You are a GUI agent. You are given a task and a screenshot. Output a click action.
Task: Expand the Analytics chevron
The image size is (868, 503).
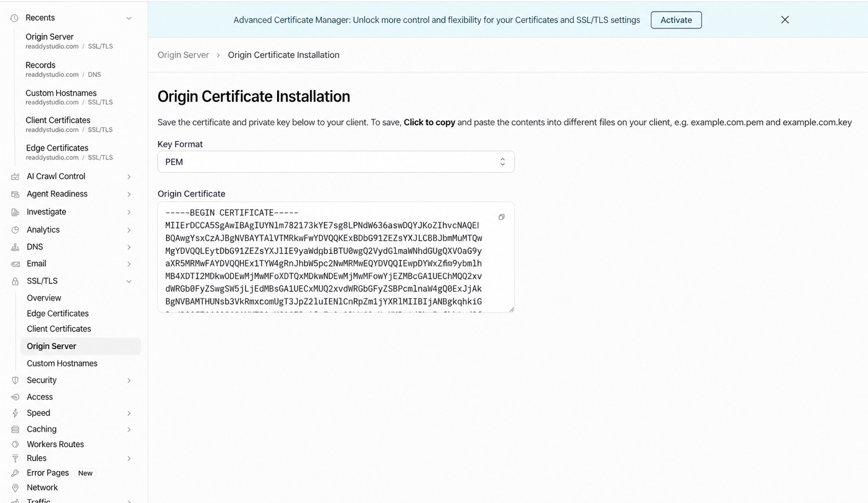(129, 230)
